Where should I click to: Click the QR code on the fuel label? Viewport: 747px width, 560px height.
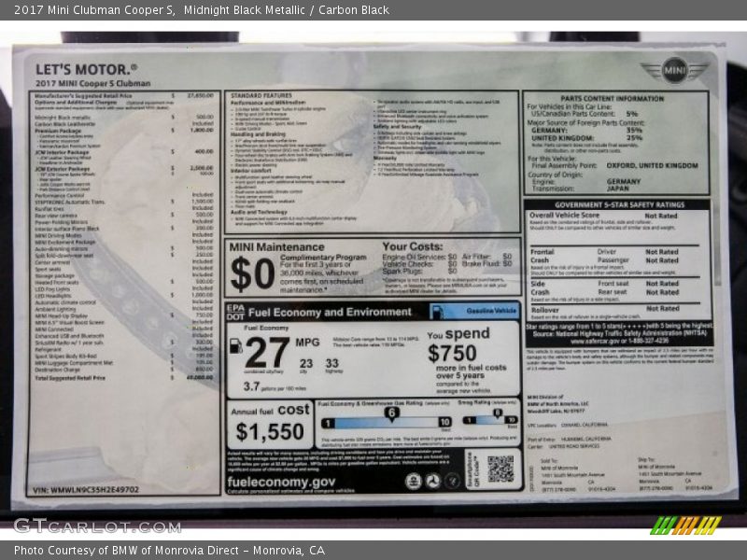pyautogui.click(x=500, y=469)
